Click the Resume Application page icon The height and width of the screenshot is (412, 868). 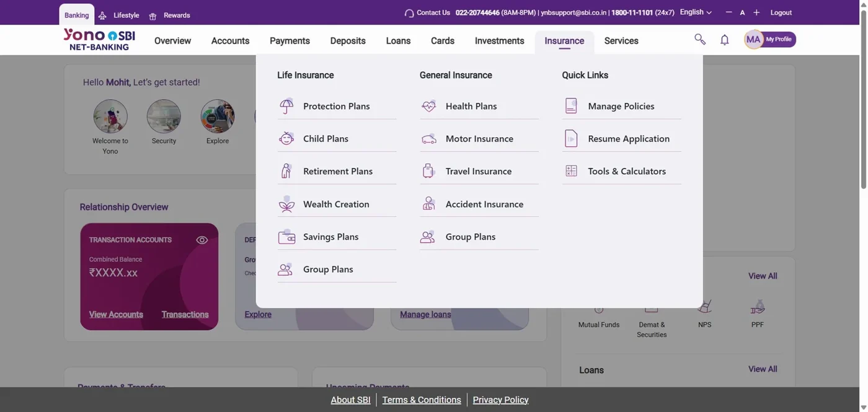click(x=571, y=139)
